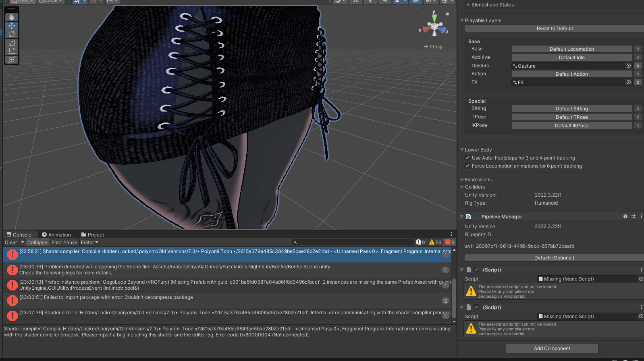Switch to the Animation tab
Image resolution: width=644 pixels, height=361 pixels.
[56, 234]
